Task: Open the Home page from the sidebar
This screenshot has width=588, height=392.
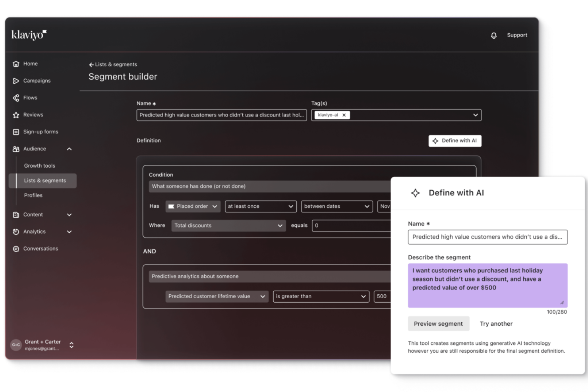Action: pyautogui.click(x=30, y=64)
